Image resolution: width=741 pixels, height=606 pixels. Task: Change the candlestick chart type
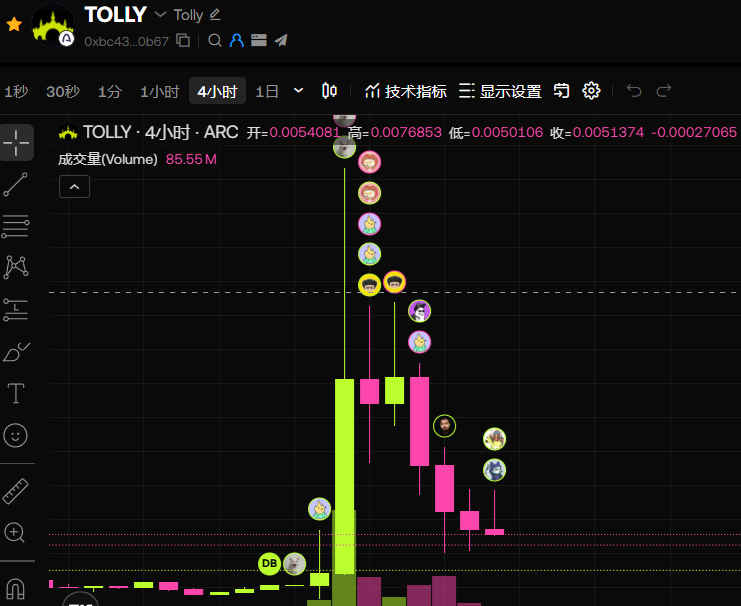[x=329, y=90]
